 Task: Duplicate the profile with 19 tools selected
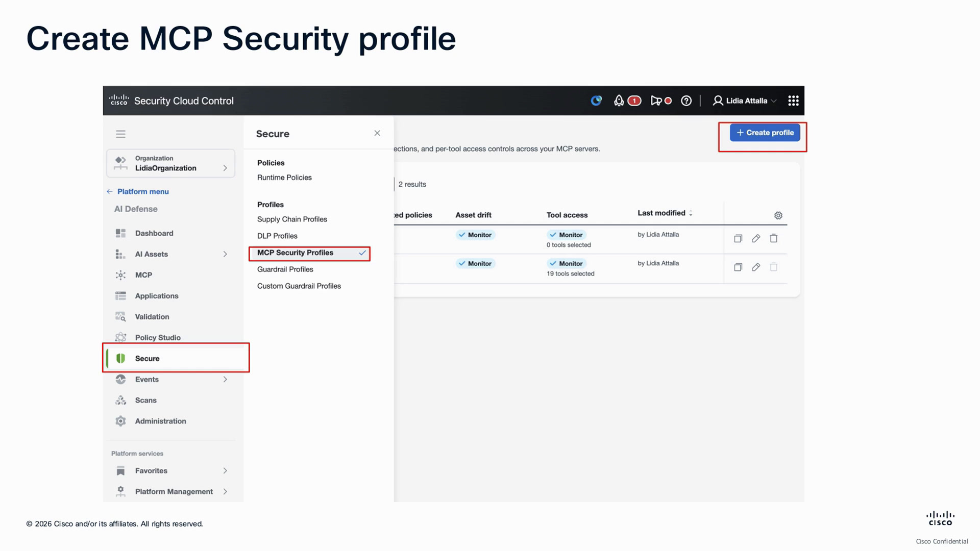pyautogui.click(x=738, y=267)
